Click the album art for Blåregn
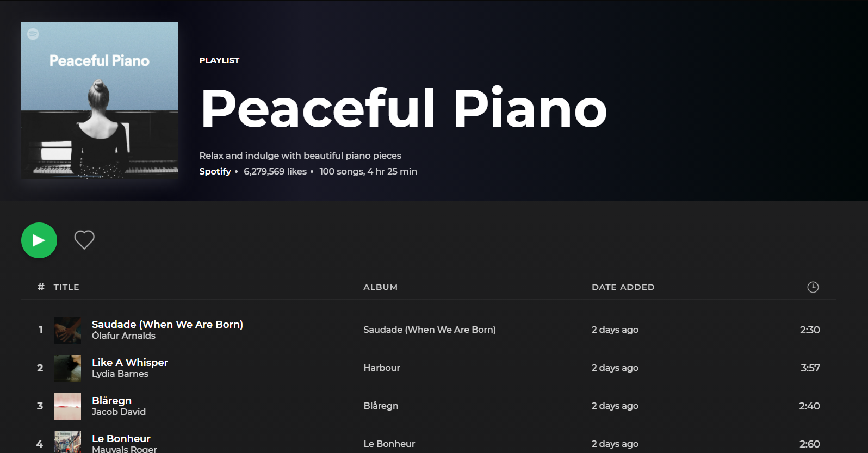The image size is (868, 453). (x=67, y=406)
